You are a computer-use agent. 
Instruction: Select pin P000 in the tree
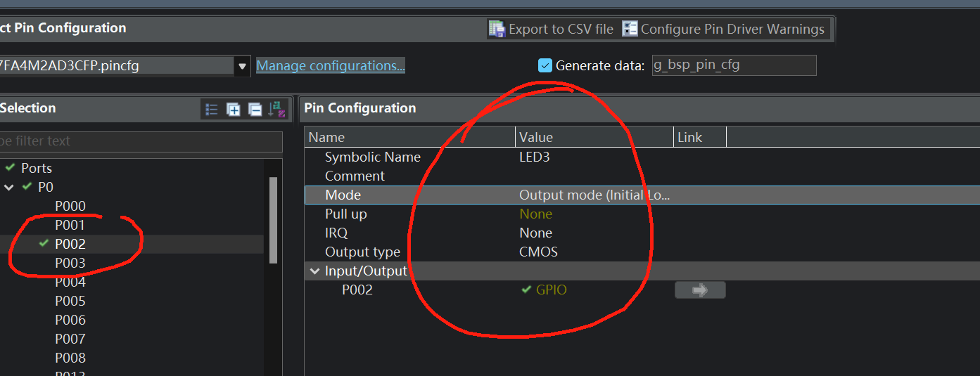coord(70,206)
